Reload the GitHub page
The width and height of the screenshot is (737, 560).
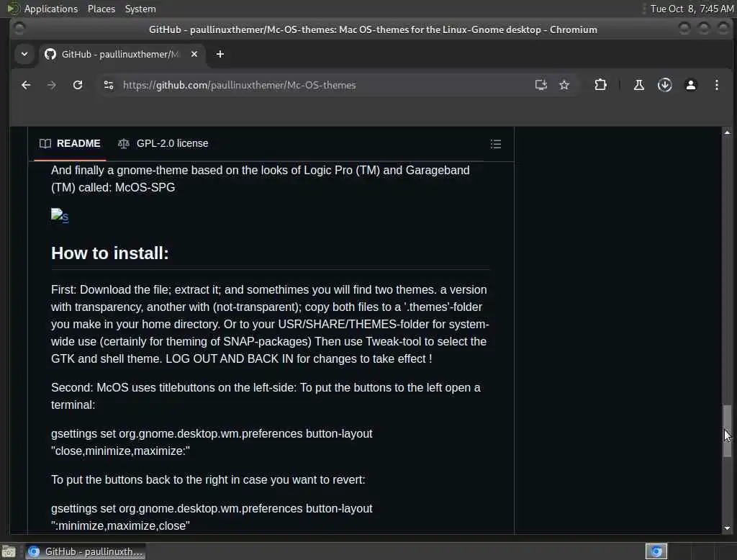pos(78,85)
